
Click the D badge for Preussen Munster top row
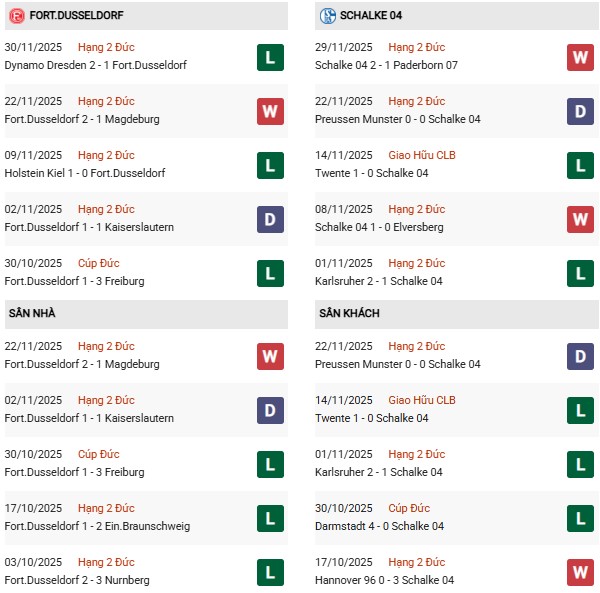point(580,111)
